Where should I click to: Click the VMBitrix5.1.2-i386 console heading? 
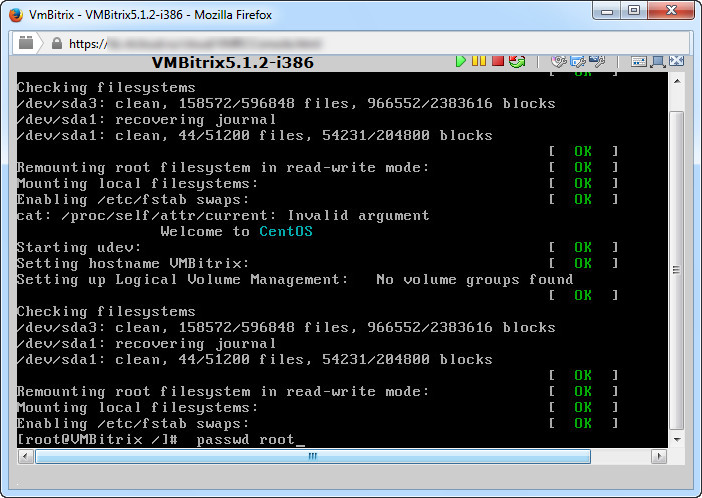click(233, 62)
